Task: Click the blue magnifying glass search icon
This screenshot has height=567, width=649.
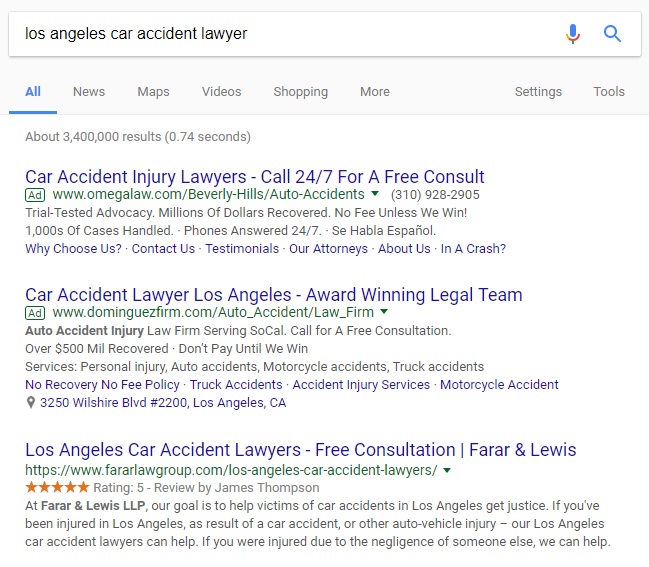Action: [x=612, y=34]
